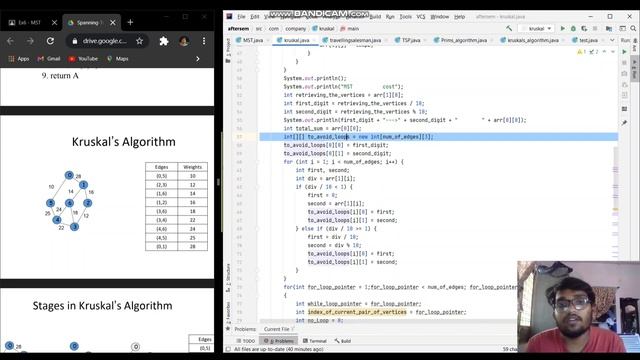640x360 pixels.
Task: Click the Search Everywhere magnifier icon
Action: pos(633,29)
